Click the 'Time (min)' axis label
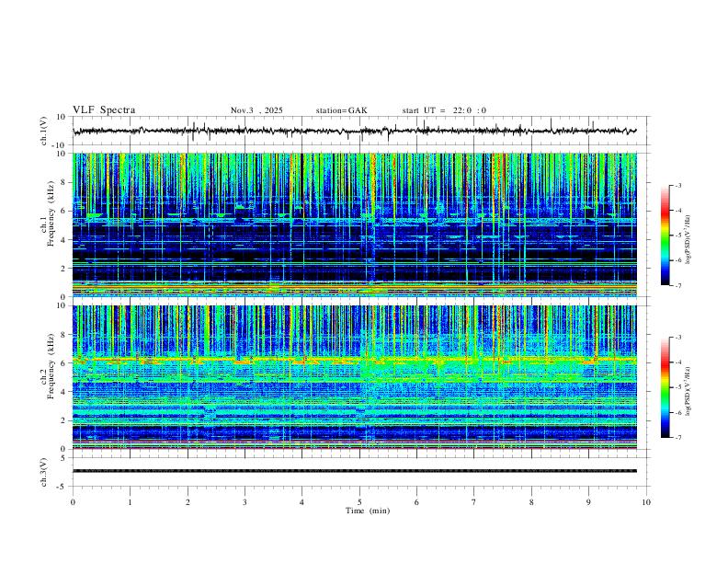The image size is (728, 563). point(368,511)
